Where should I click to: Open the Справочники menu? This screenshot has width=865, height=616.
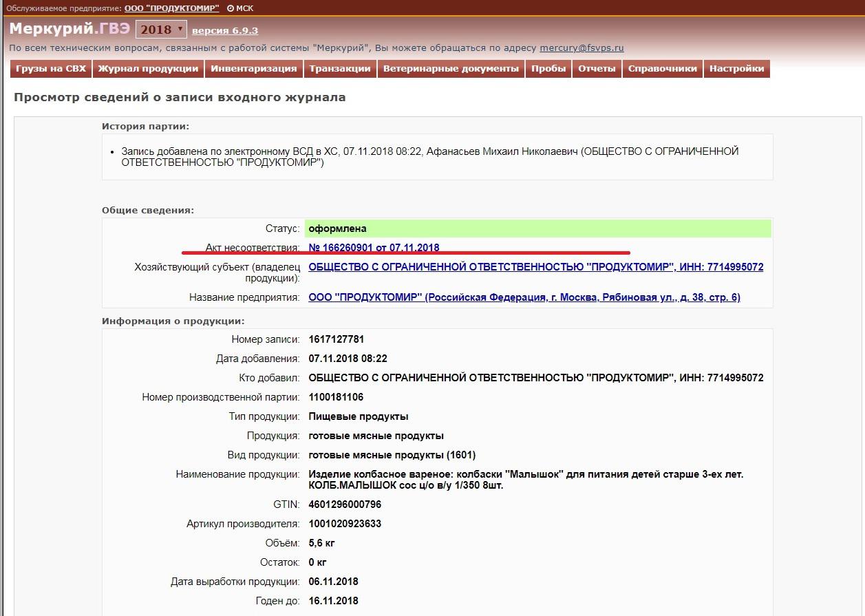663,69
